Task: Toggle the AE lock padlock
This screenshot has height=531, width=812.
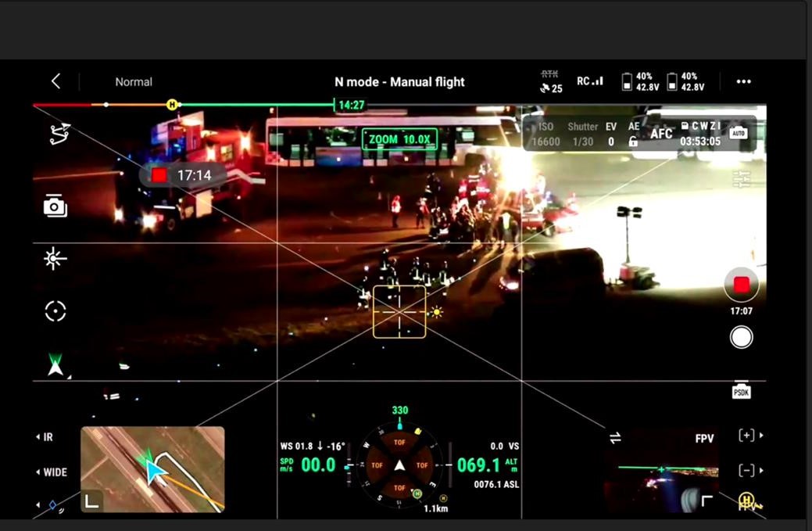Action: tap(633, 142)
